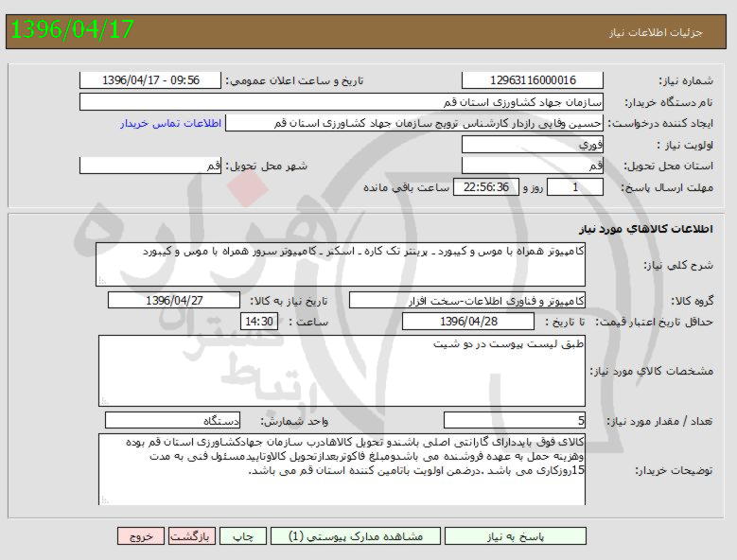The width and height of the screenshot is (737, 560).
Task: Open the 'اطلاعات تماس خریدار' link
Action: pos(170,123)
